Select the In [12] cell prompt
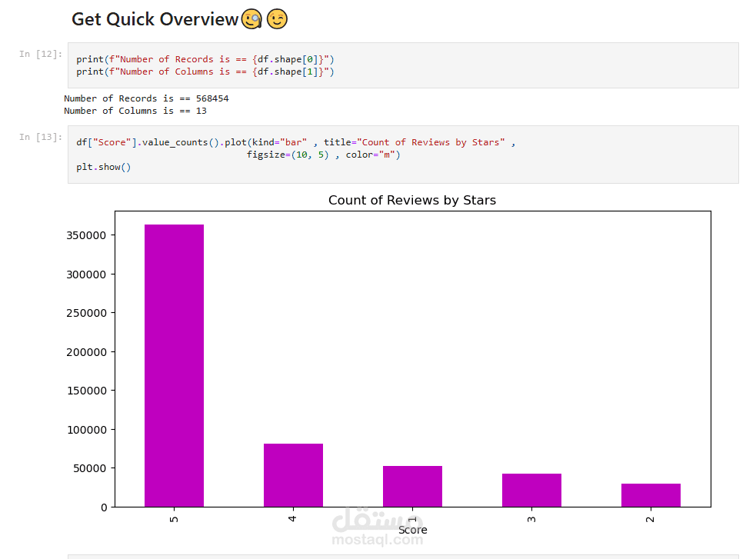Viewport: 756px width, 559px height. [41, 54]
